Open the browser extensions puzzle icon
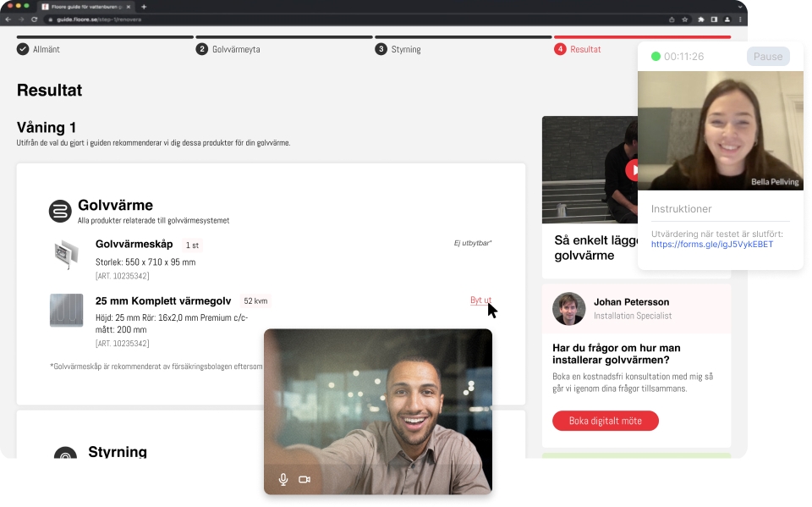This screenshot has width=812, height=507. (x=701, y=19)
